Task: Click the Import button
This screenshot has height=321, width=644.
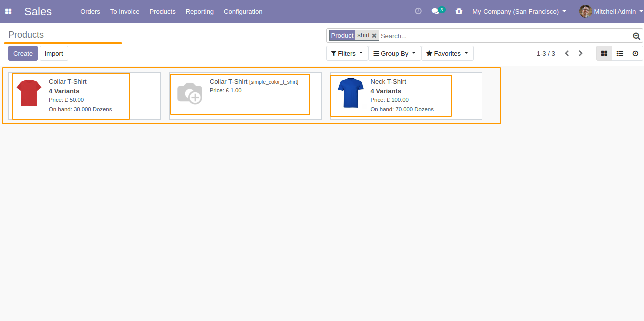Action: pos(54,53)
